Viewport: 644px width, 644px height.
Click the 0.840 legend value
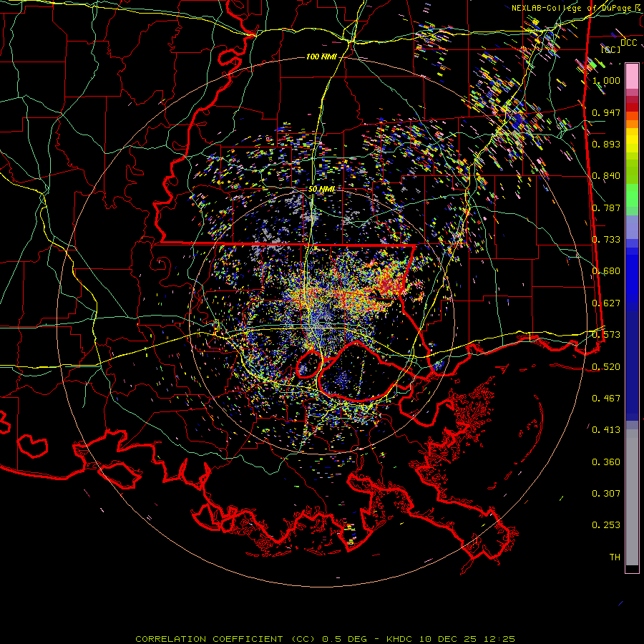click(x=606, y=176)
